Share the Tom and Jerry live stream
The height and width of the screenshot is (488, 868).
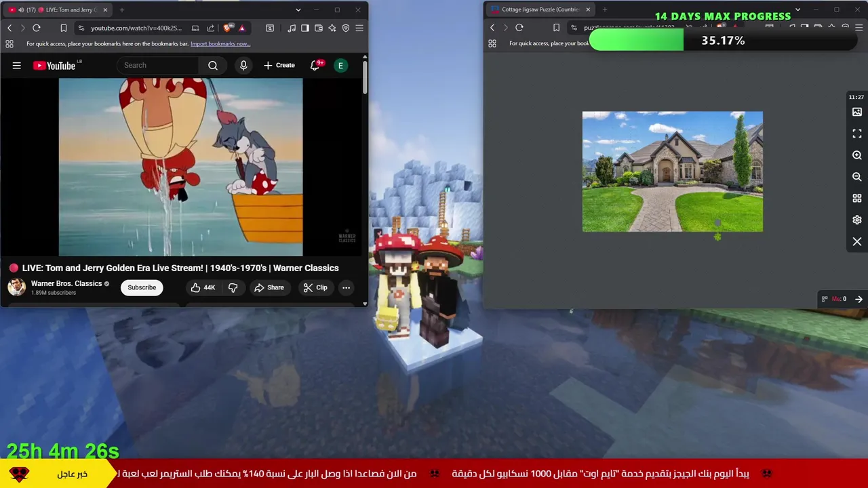coord(269,287)
